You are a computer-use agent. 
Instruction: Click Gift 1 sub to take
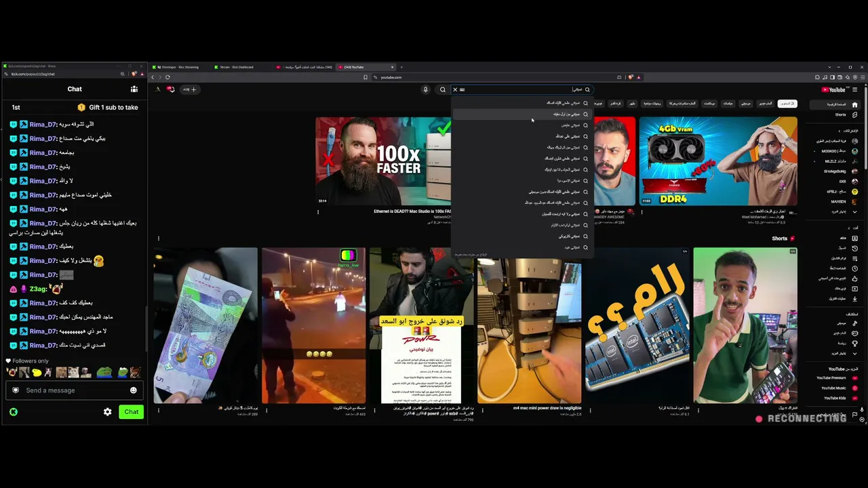pos(108,107)
